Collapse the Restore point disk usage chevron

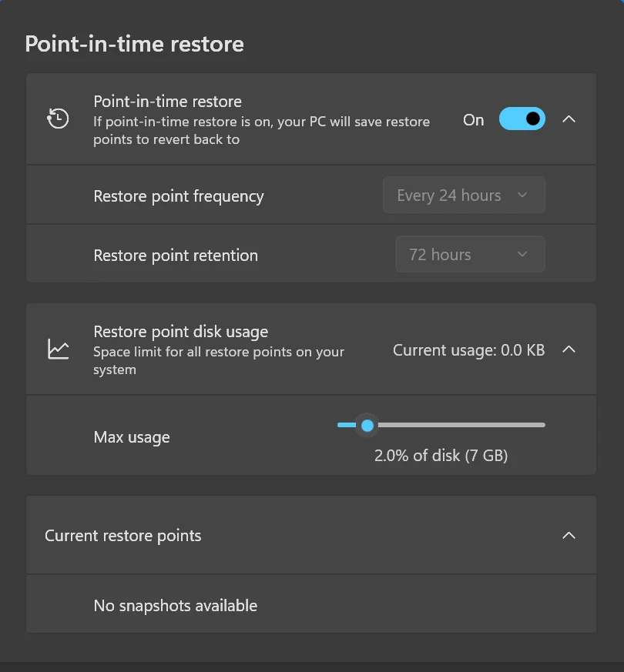[569, 349]
